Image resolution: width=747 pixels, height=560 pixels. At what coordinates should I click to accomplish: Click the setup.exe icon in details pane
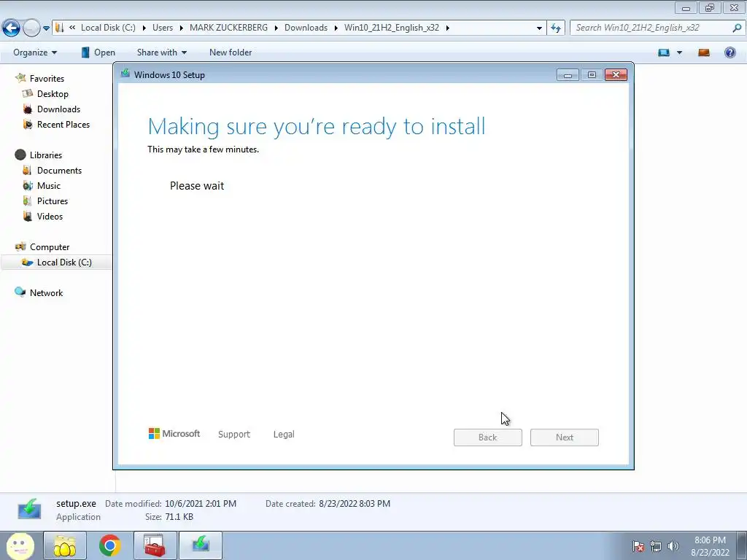click(29, 510)
